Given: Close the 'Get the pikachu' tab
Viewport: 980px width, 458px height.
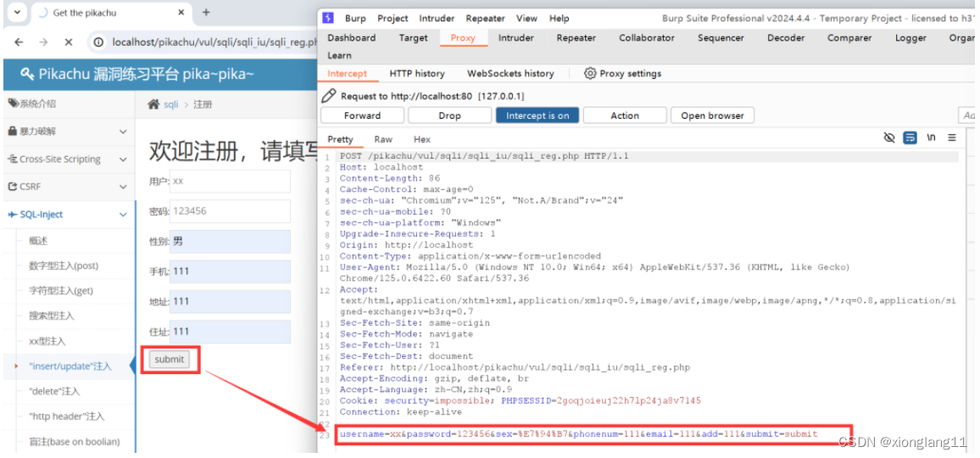Looking at the screenshot, I should [181, 13].
